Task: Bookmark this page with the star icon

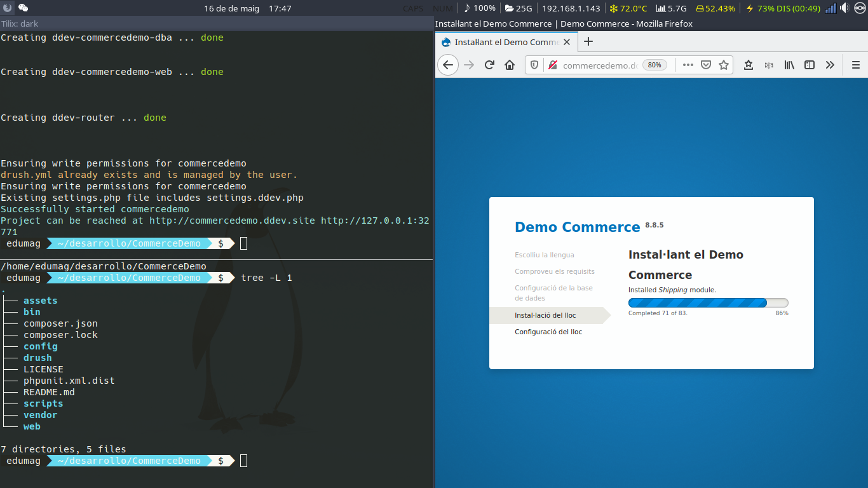Action: tap(724, 65)
